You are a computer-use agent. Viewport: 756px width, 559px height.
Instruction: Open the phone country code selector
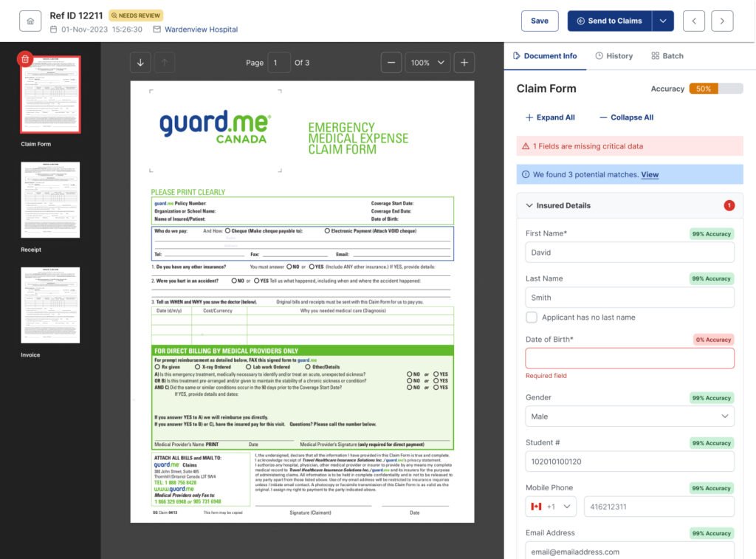click(551, 507)
